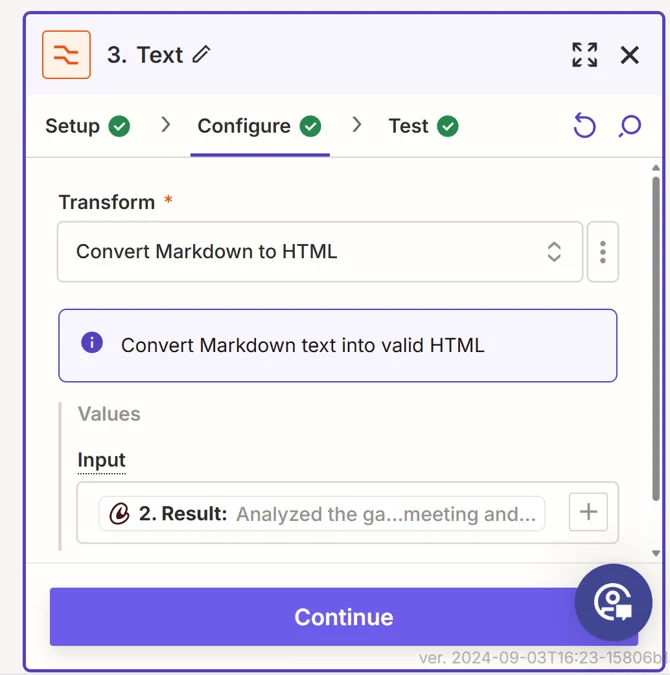Click the Input field label

coord(101,460)
